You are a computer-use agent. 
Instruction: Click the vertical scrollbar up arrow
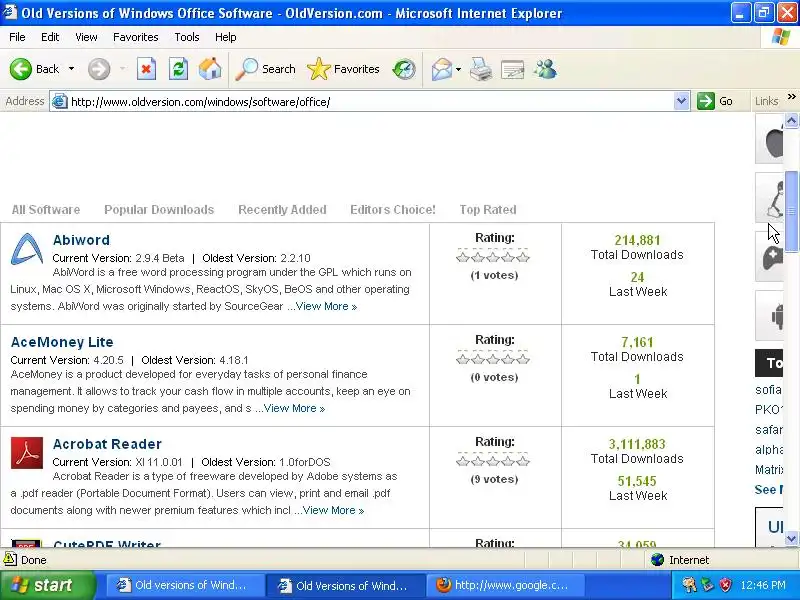point(791,120)
